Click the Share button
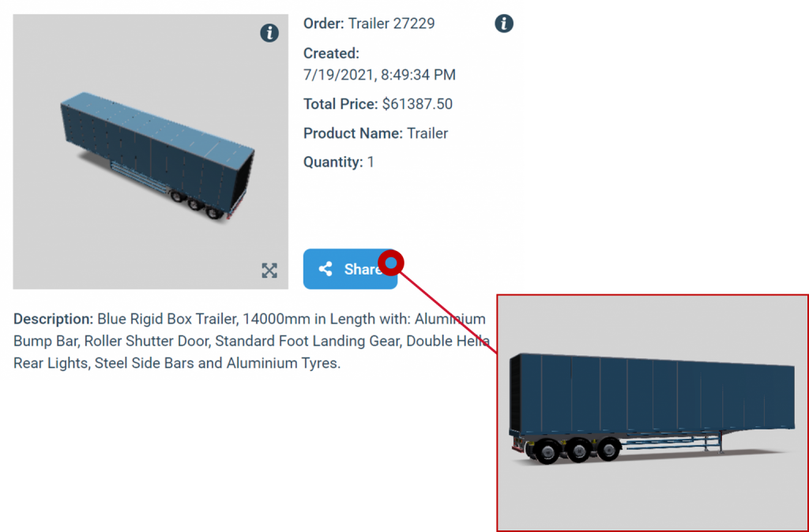 [x=350, y=268]
